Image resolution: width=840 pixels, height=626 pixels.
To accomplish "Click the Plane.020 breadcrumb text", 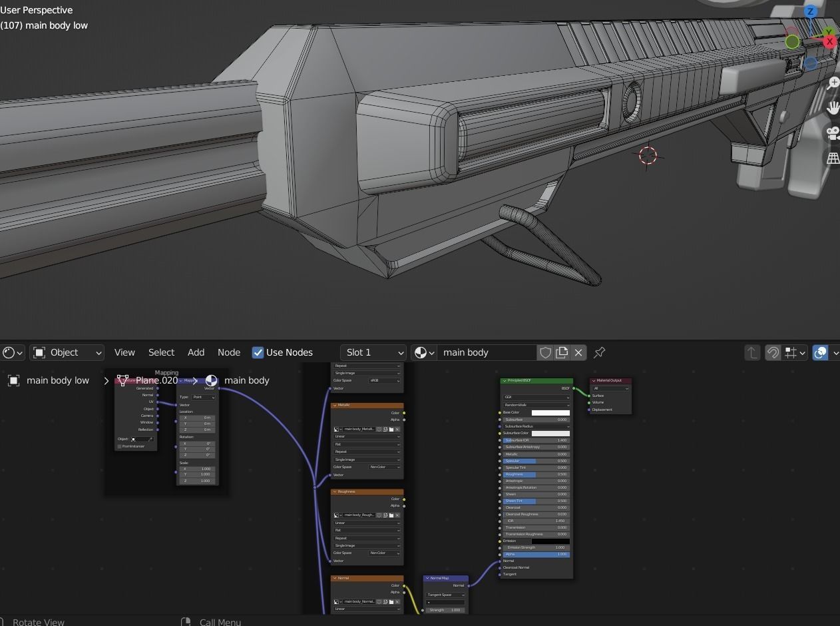I will pos(156,380).
